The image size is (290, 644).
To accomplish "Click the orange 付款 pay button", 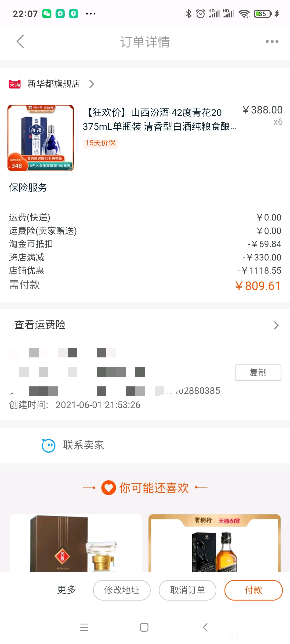I will tap(253, 590).
